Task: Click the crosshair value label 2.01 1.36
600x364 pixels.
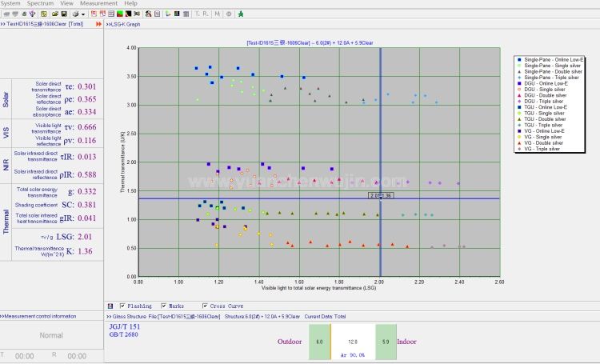Action: tap(381, 195)
